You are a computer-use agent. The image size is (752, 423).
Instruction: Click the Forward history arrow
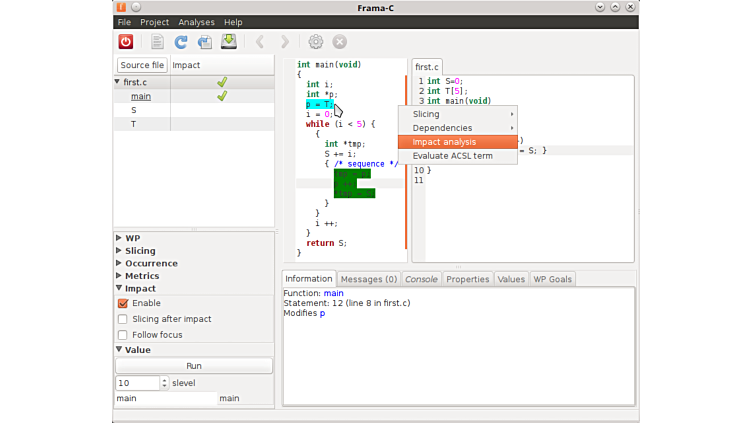click(285, 42)
